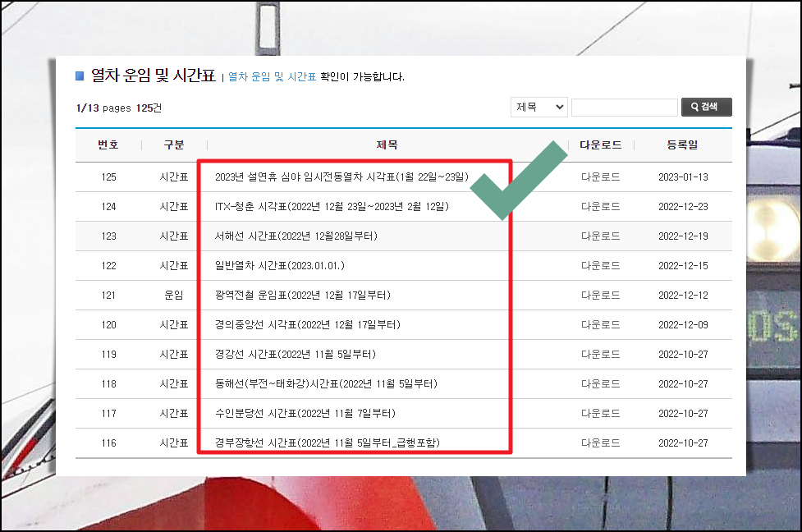Click the 구분 column header
The image size is (802, 532).
[x=174, y=144]
